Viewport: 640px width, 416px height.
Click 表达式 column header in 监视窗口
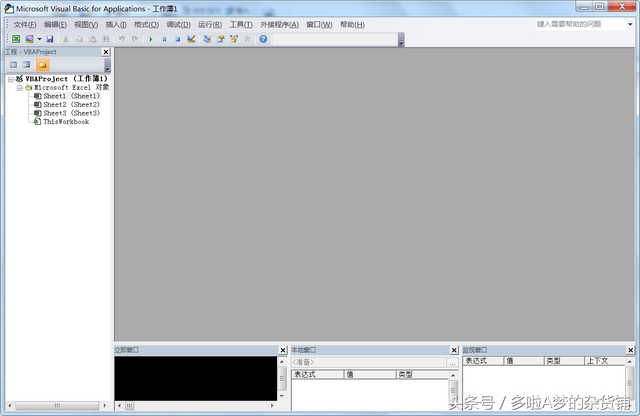(x=483, y=361)
